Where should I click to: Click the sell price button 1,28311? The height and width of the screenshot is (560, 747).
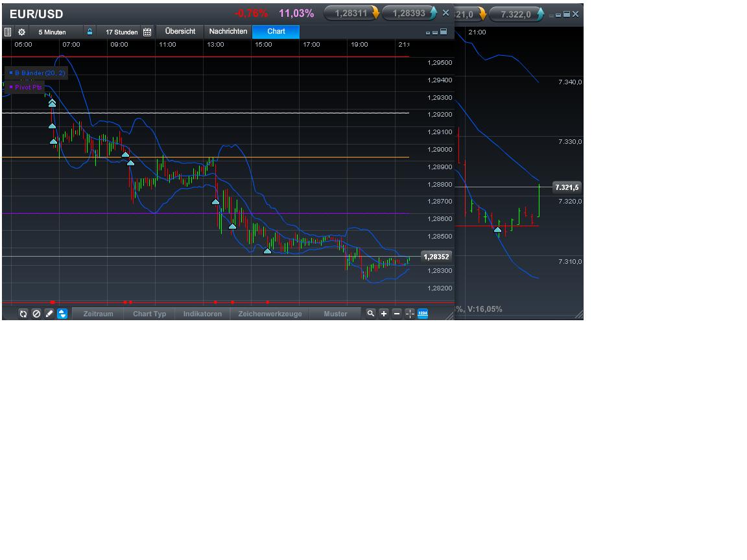[352, 12]
